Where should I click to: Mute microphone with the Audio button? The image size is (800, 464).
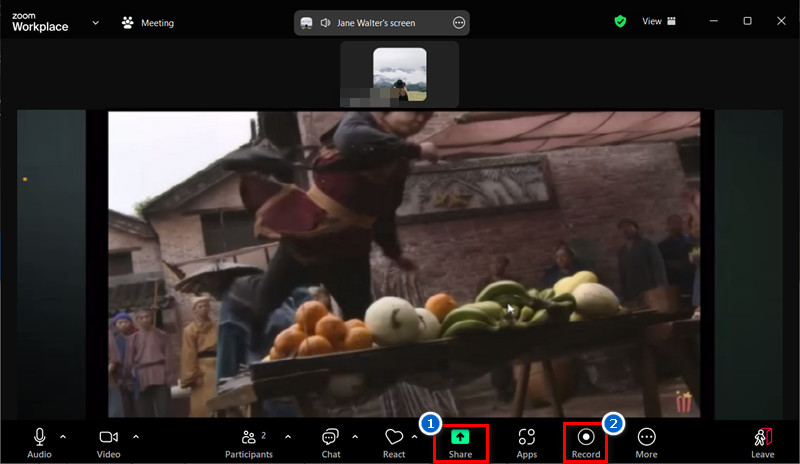pyautogui.click(x=39, y=443)
